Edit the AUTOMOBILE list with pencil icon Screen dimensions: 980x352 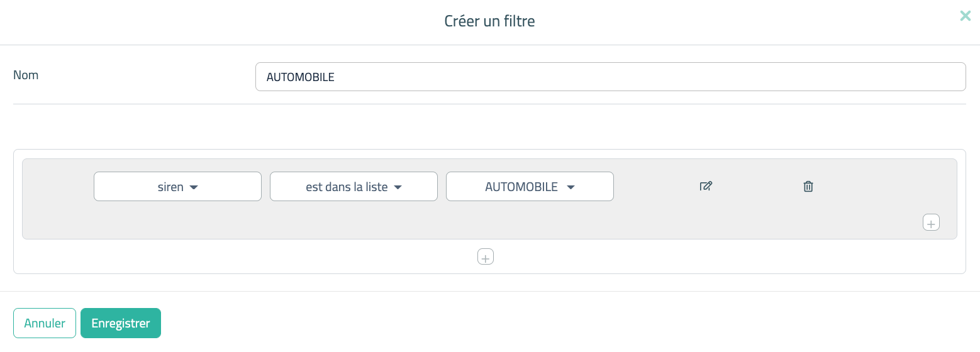[x=706, y=186]
